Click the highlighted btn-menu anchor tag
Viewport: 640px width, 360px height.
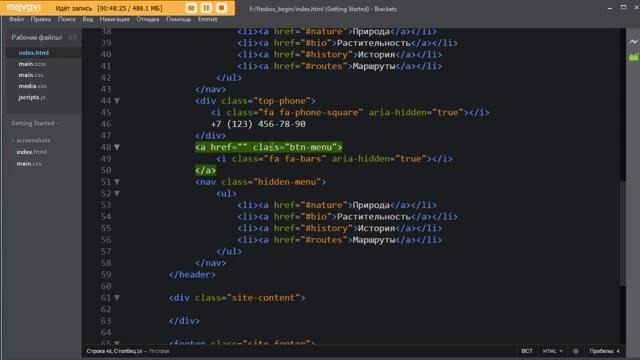269,147
